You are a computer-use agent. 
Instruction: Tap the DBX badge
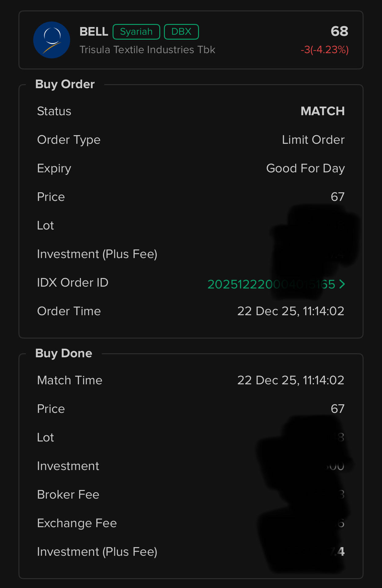[x=181, y=32]
